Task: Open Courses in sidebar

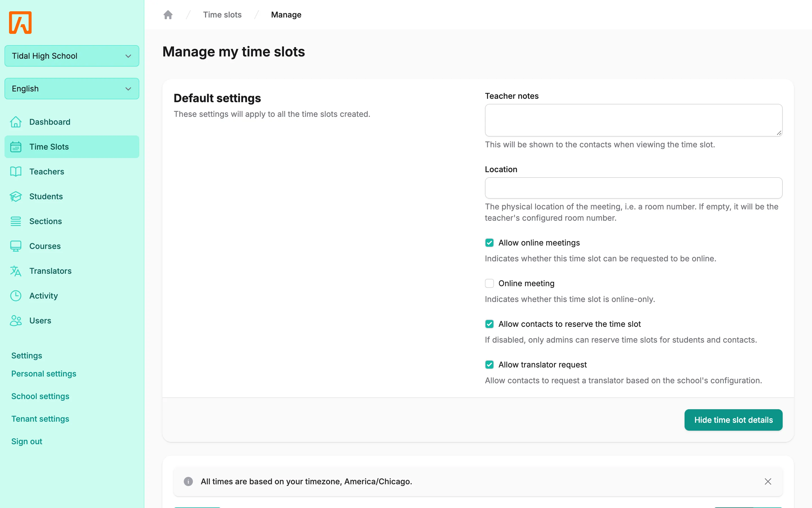Action: tap(72, 246)
